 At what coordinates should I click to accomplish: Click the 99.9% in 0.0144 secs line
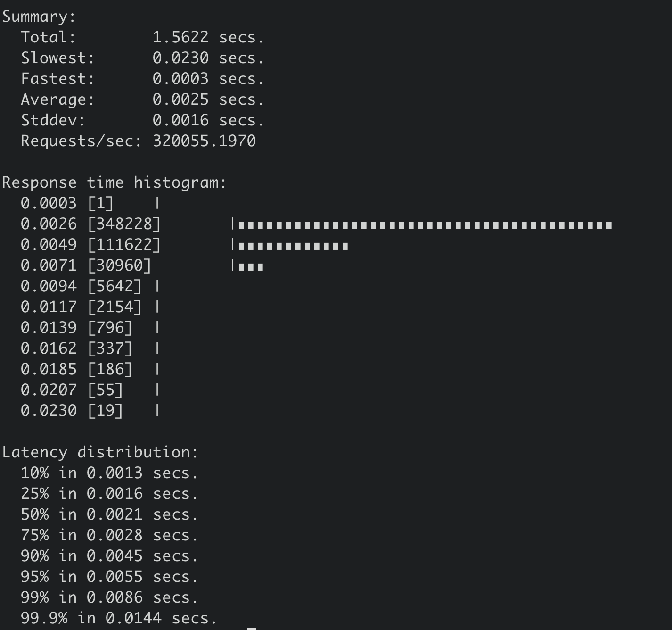(x=119, y=618)
